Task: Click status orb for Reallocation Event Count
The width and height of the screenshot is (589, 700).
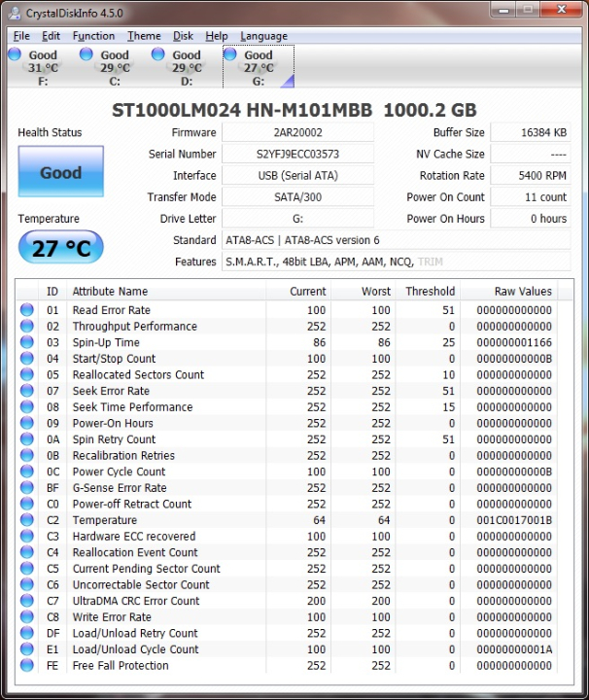Action: [27, 552]
